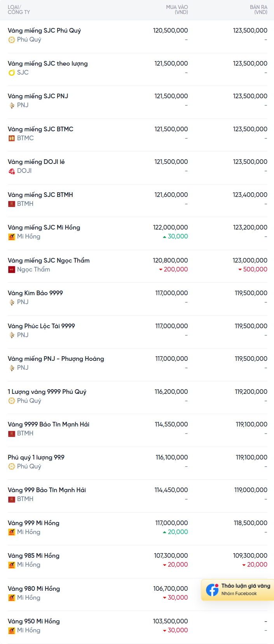The image size is (274, 644).
Task: Click the BÁN RA column header
Action: click(x=258, y=10)
